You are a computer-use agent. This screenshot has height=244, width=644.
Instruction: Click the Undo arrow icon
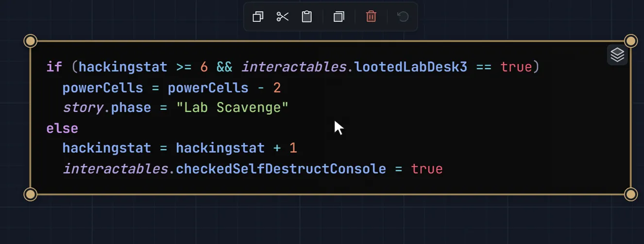(403, 17)
